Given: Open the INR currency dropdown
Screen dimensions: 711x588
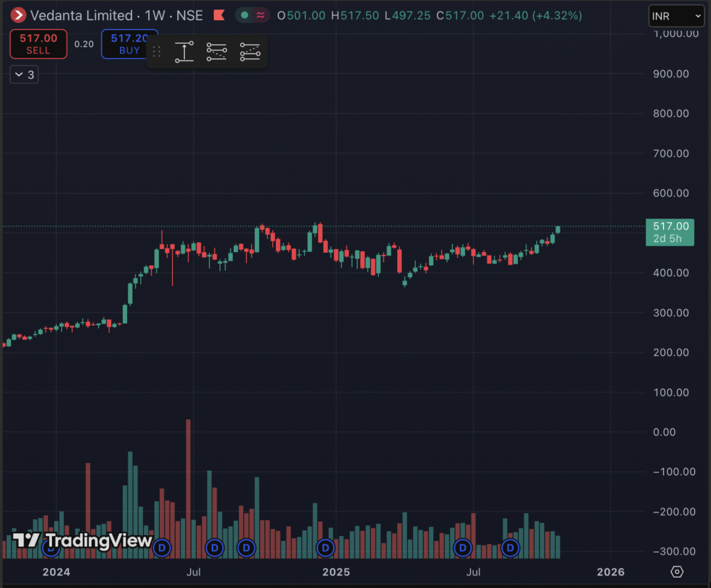Looking at the screenshot, I should click(676, 15).
